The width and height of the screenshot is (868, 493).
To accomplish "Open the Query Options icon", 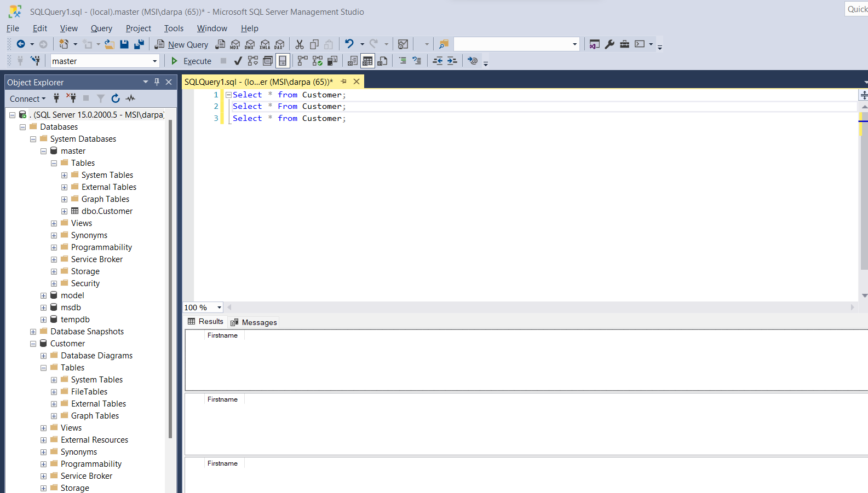I will (x=268, y=61).
